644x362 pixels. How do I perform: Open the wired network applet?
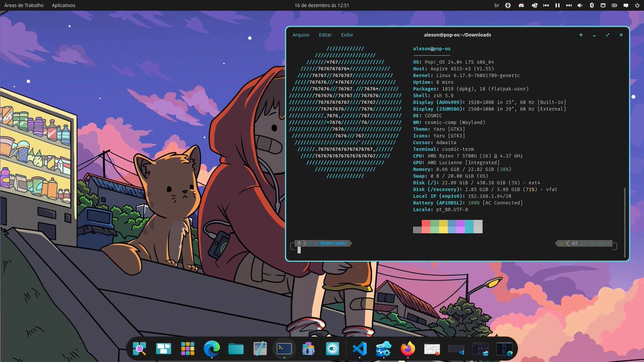(x=603, y=5)
